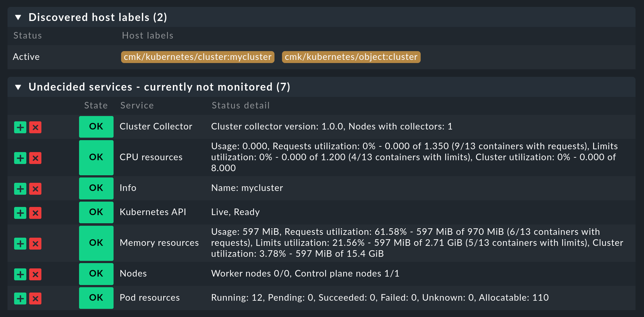Click the Status detail column header

click(240, 105)
